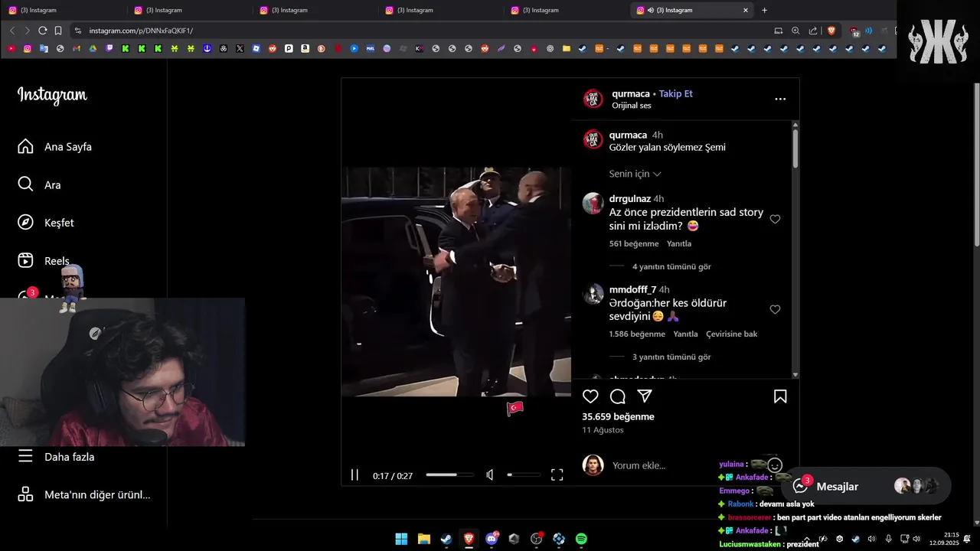Viewport: 980px width, 551px height.
Task: Open Discord from the taskbar
Action: pos(492,539)
